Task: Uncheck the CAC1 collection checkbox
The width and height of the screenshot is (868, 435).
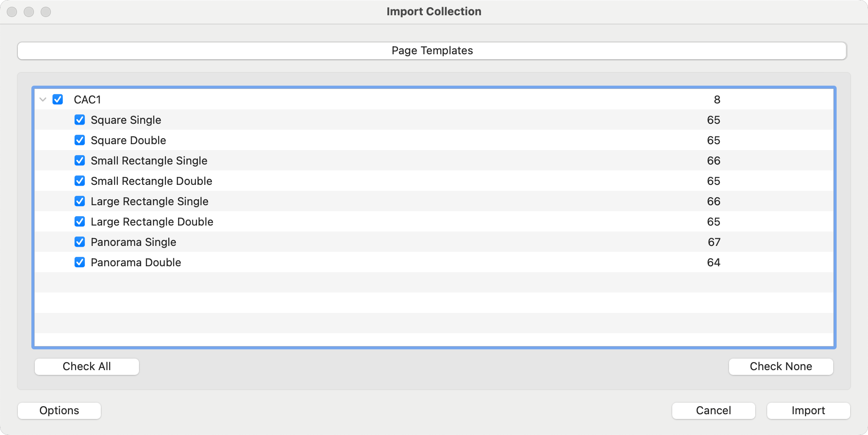Action: (x=58, y=100)
